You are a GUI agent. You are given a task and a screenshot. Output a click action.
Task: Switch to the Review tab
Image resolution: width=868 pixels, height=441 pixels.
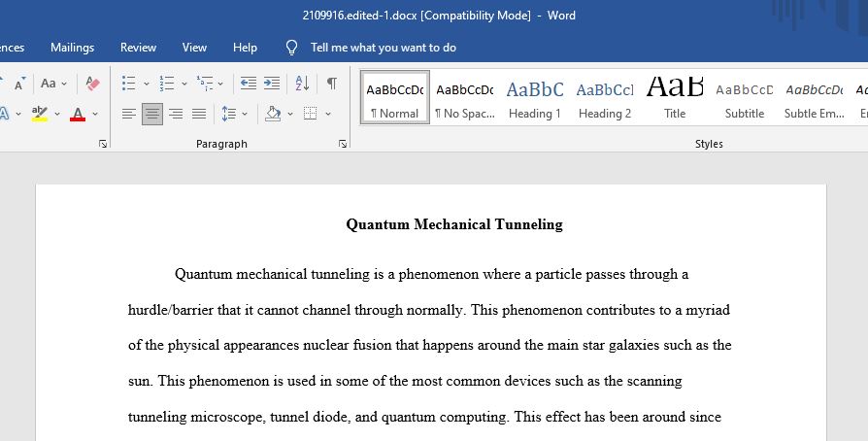139,48
